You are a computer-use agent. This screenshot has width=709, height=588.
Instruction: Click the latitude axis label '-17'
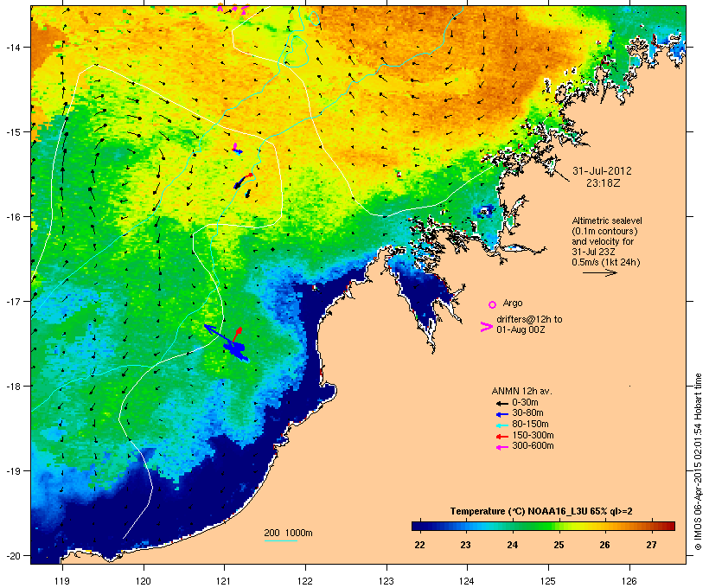tap(12, 301)
